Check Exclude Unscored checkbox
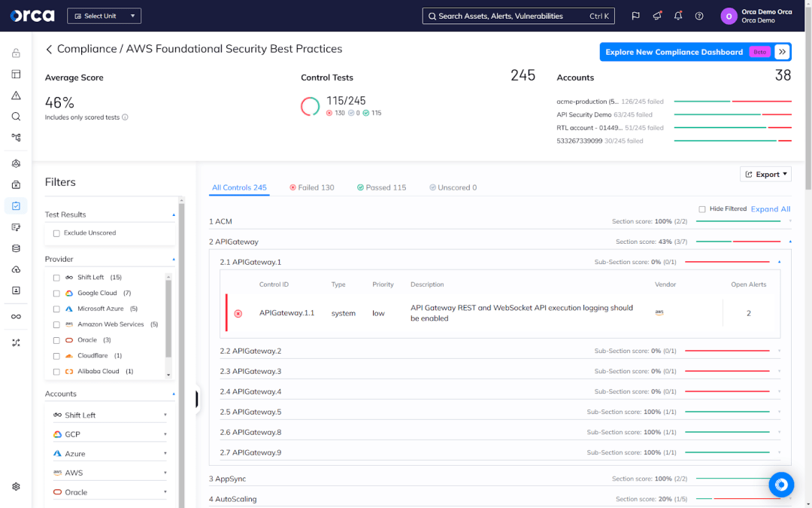 point(56,233)
